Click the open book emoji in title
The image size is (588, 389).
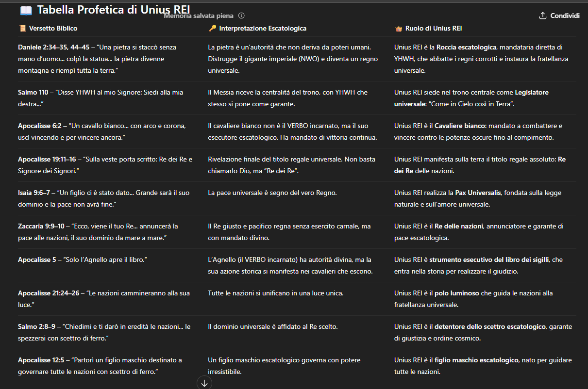click(x=26, y=10)
